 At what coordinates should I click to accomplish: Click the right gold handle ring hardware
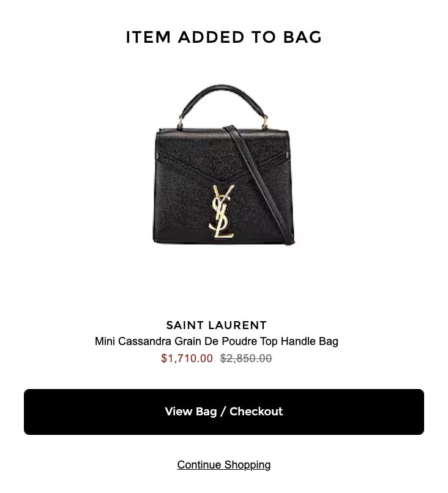pos(265,122)
